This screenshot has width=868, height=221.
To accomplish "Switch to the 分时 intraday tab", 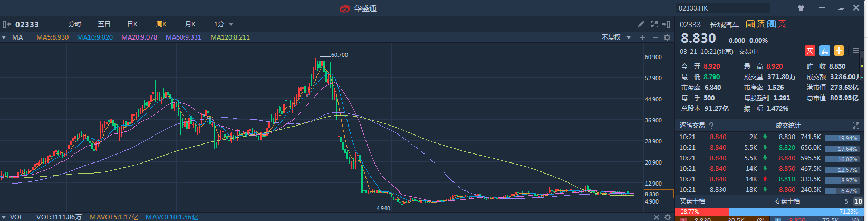I will click(x=75, y=24).
